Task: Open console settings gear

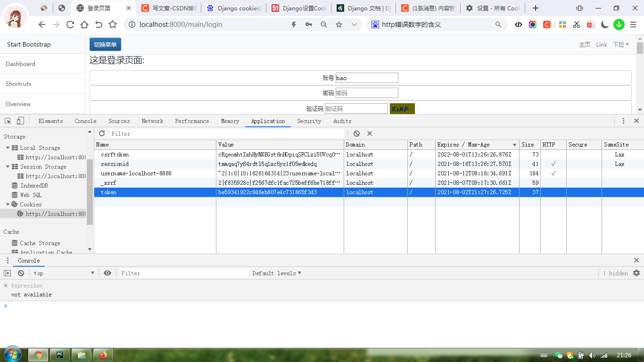Action: click(x=636, y=273)
